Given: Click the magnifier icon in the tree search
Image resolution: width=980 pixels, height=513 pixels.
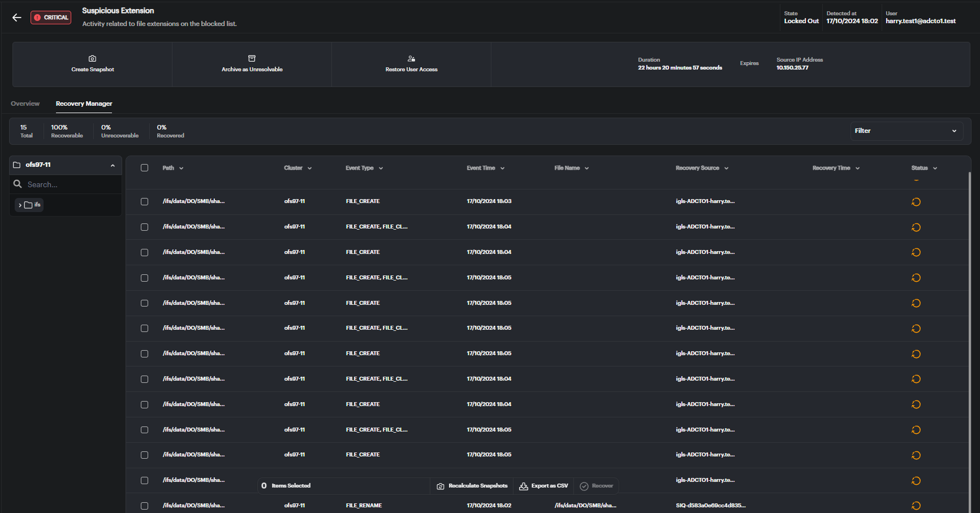Looking at the screenshot, I should point(18,184).
